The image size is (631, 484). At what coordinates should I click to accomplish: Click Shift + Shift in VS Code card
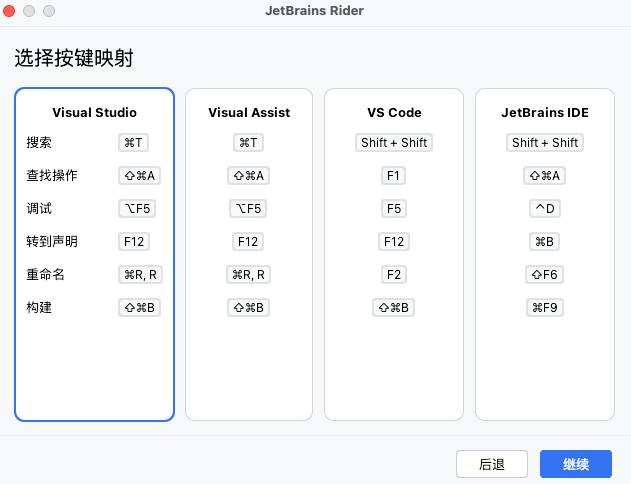394,142
